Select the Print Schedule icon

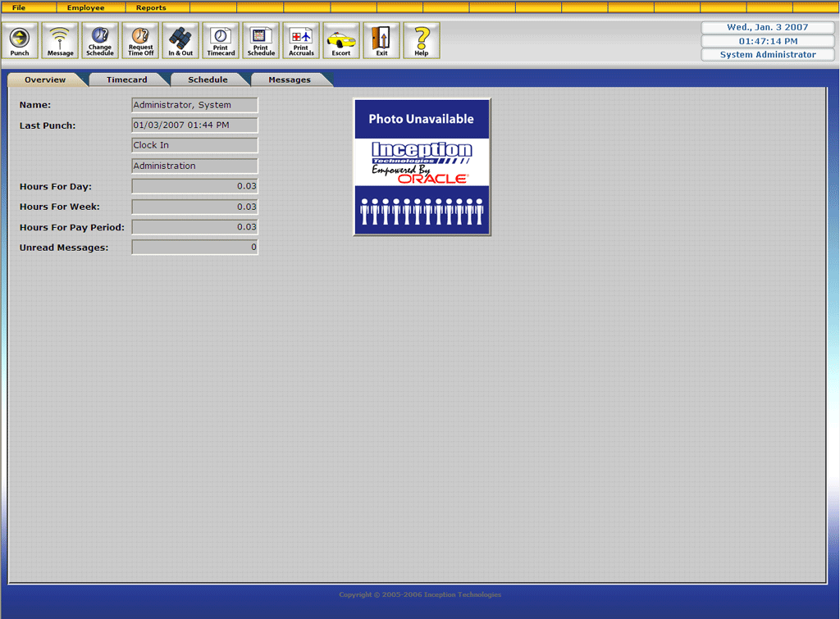click(x=261, y=40)
